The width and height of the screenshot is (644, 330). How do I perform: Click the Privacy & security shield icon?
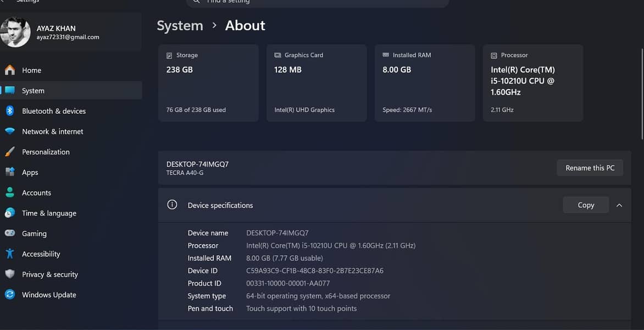pos(10,274)
